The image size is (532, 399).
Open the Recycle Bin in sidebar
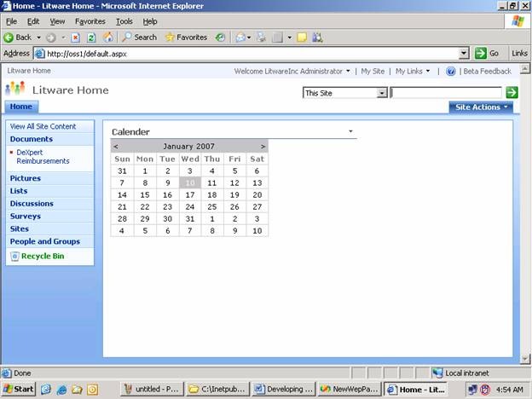tap(43, 256)
